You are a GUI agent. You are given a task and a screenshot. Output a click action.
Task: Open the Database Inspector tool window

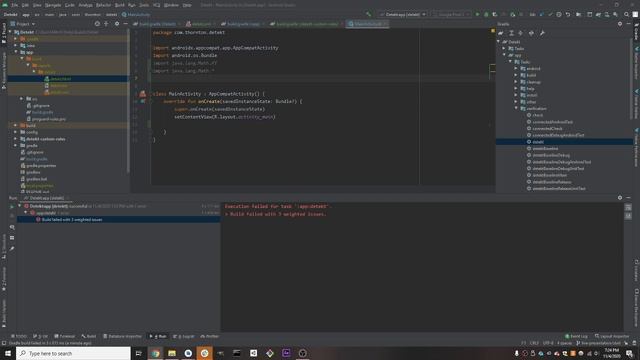pos(122,336)
